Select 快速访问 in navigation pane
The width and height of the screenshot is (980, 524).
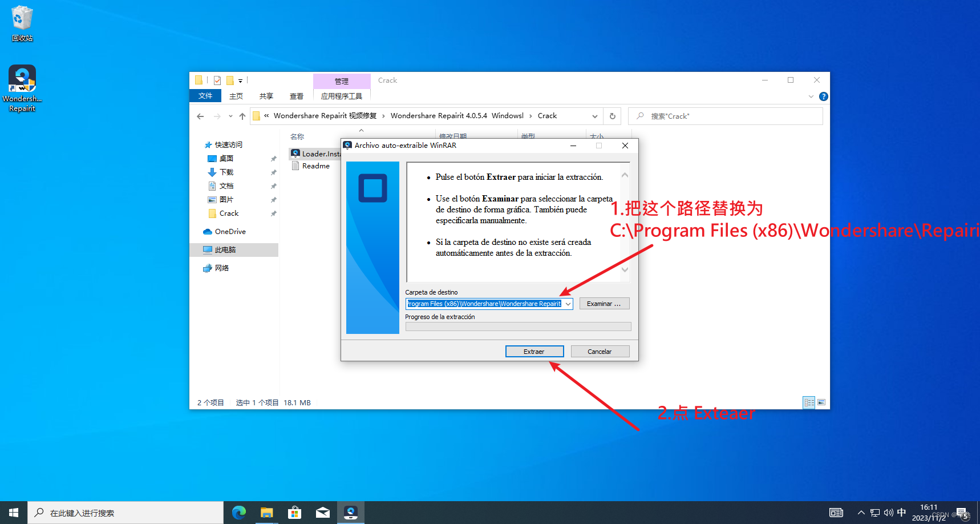[228, 145]
